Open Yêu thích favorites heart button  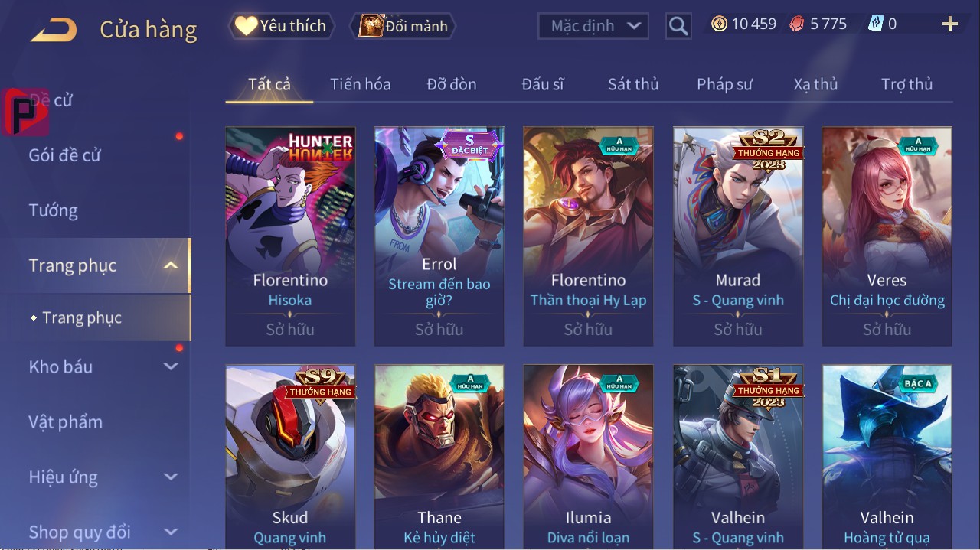pyautogui.click(x=281, y=26)
